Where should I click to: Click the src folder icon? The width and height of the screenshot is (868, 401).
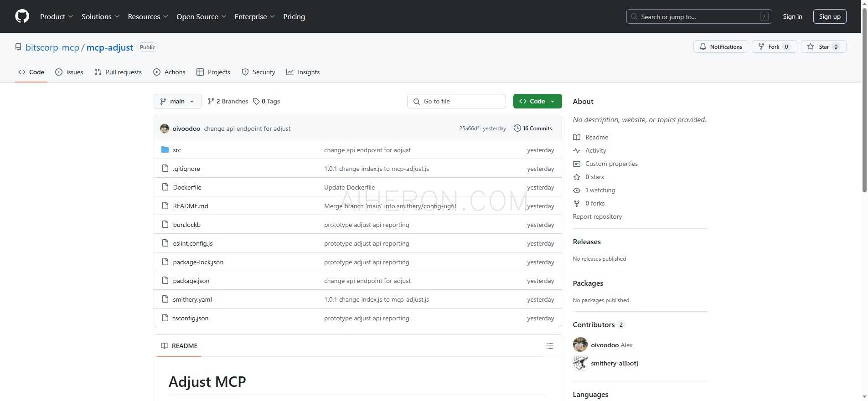(165, 150)
